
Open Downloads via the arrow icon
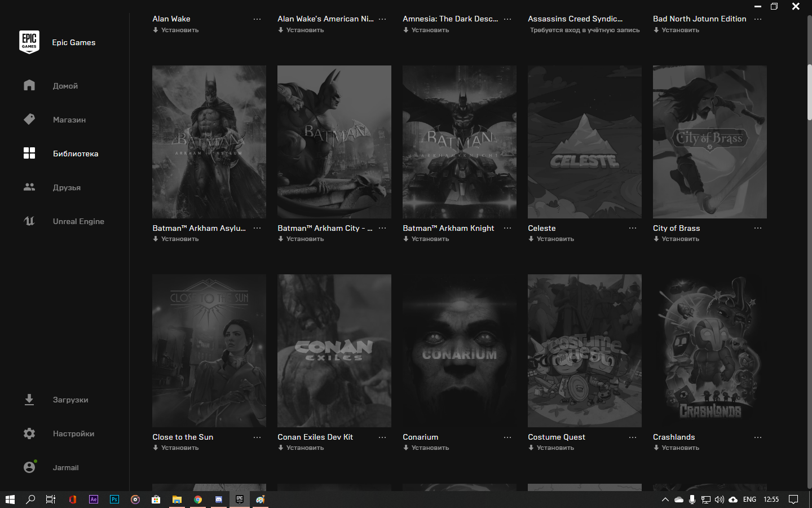[x=29, y=400]
